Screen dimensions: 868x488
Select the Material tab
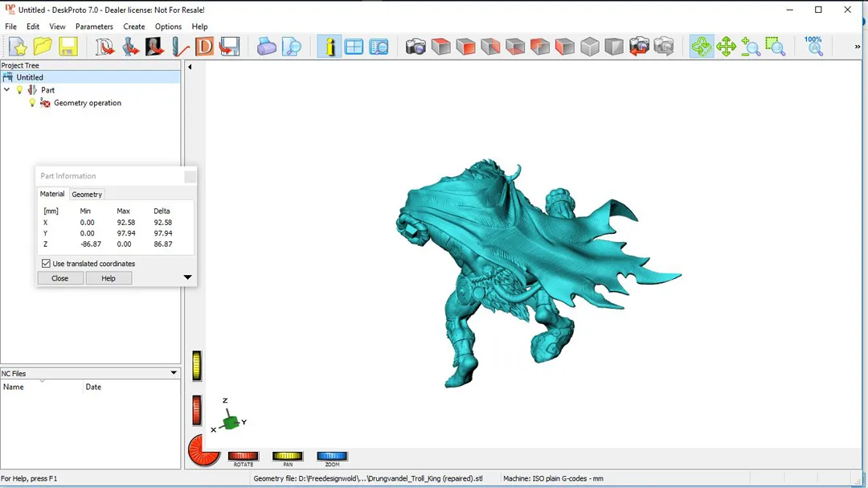tap(52, 194)
